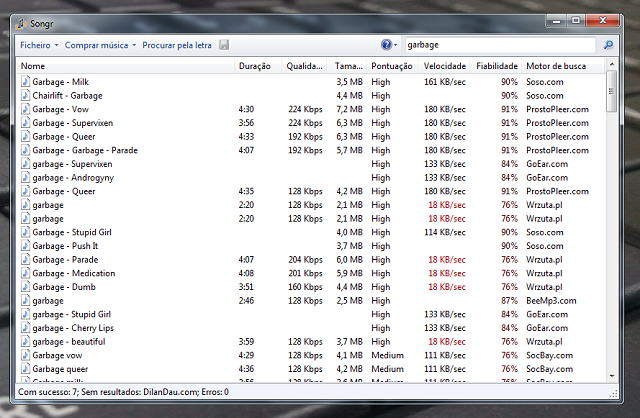Sort by the Qualida... column header

[304, 66]
